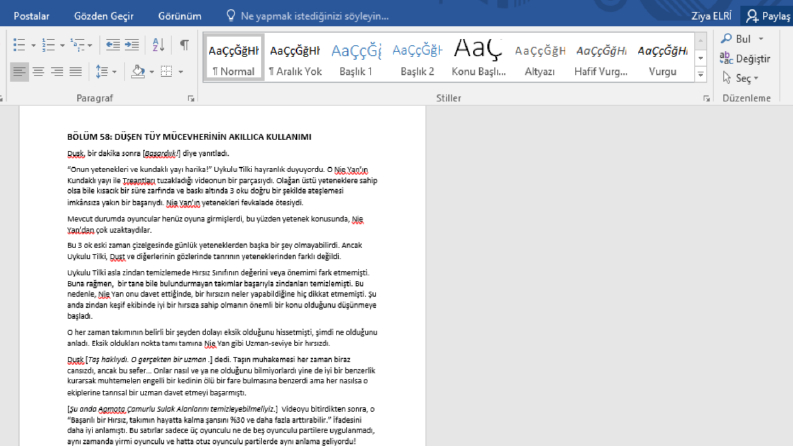Open the Postalar ribbon tab

click(x=31, y=16)
